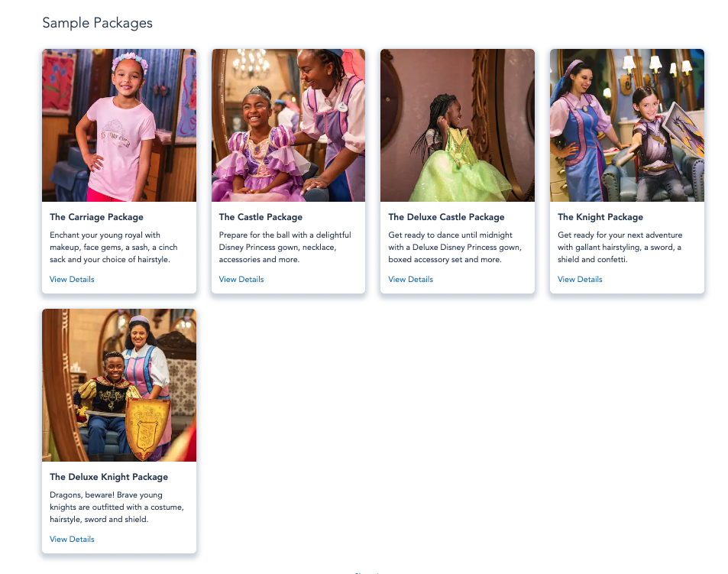Viewport: 728px width, 574px height.
Task: Select The Deluxe Castle Package title
Action: coord(446,217)
